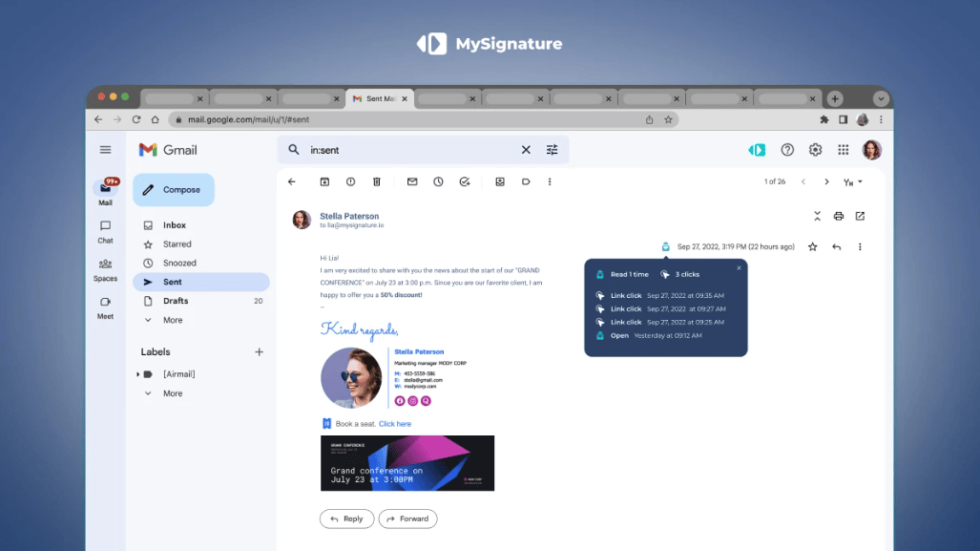The width and height of the screenshot is (980, 551).
Task: Close the tracking popup with the X
Action: point(739,268)
